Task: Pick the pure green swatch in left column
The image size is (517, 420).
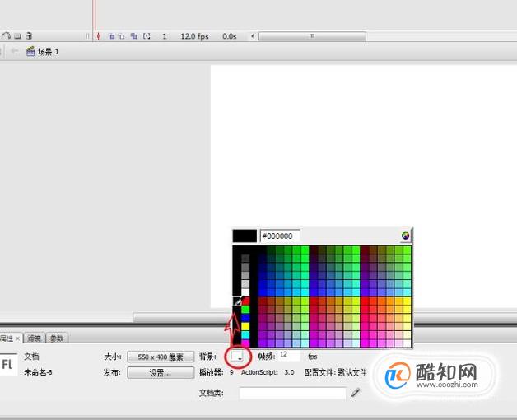Action: [x=245, y=310]
